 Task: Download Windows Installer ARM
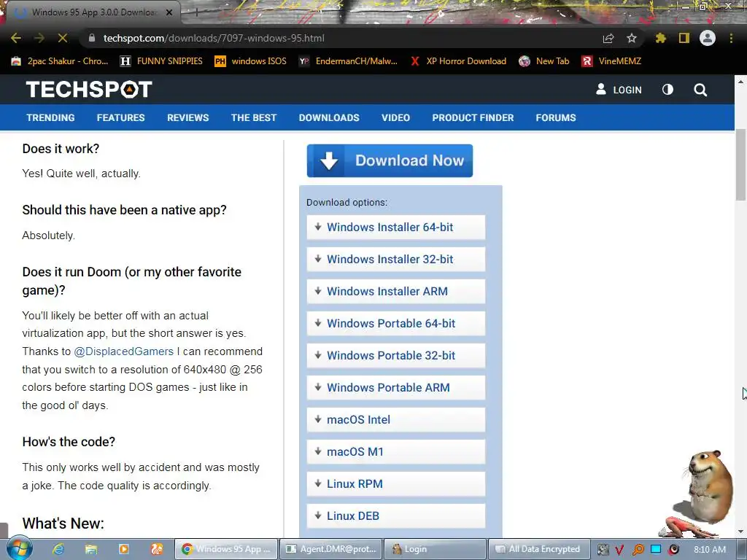(x=396, y=291)
